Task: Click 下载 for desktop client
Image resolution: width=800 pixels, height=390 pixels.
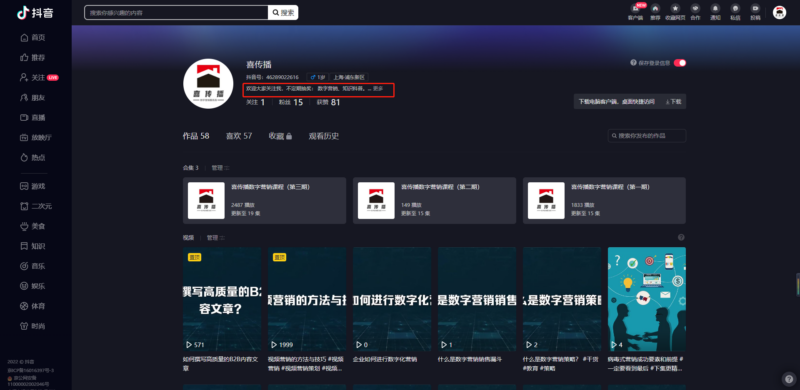Action: pos(673,102)
